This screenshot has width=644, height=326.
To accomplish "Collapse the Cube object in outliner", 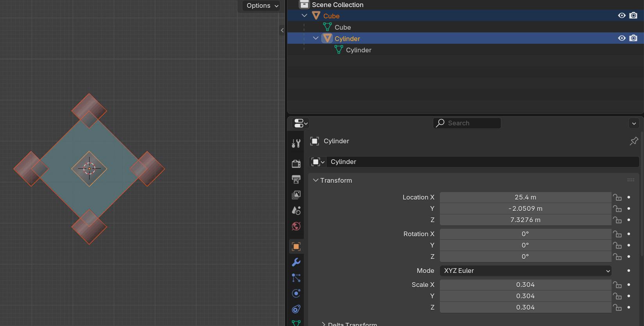I will coord(304,16).
